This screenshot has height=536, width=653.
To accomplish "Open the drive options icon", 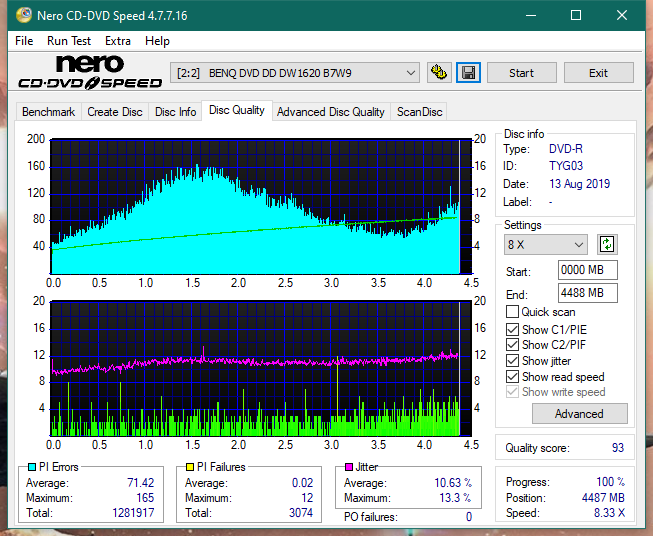I will (439, 73).
